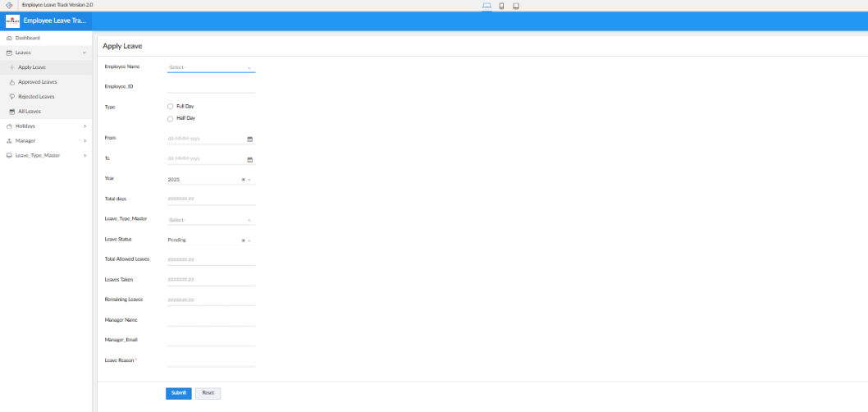
Task: Open the Leave_Type_Master select dropdown
Action: pyautogui.click(x=211, y=220)
